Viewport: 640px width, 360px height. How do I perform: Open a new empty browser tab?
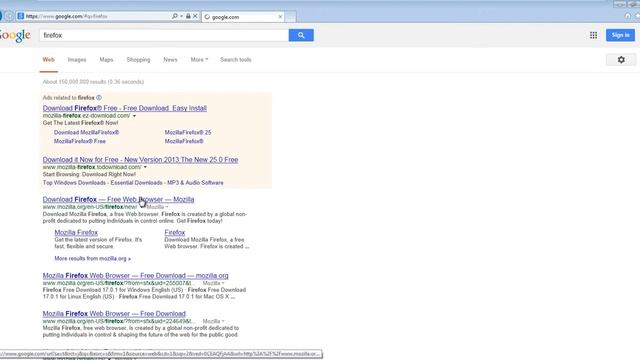click(x=290, y=17)
